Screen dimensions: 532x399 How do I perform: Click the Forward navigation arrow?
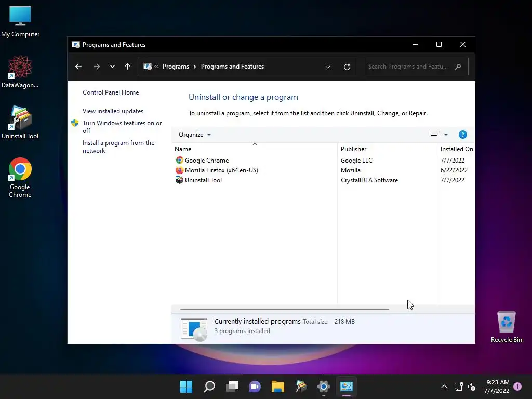pyautogui.click(x=97, y=66)
